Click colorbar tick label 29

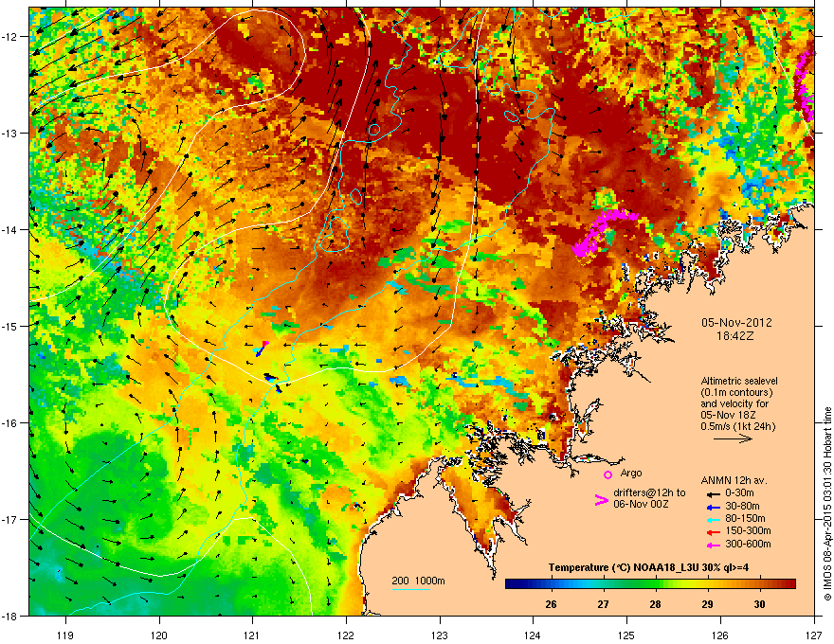(707, 604)
